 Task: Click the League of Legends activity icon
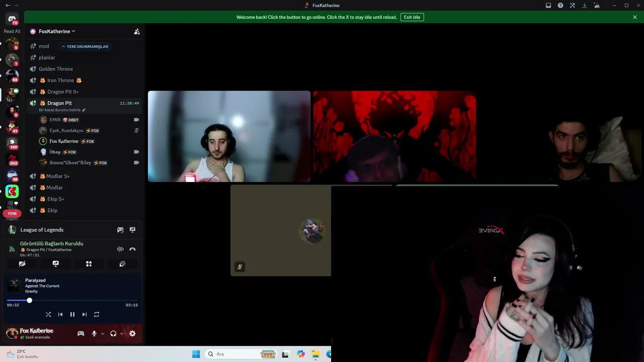click(12, 230)
